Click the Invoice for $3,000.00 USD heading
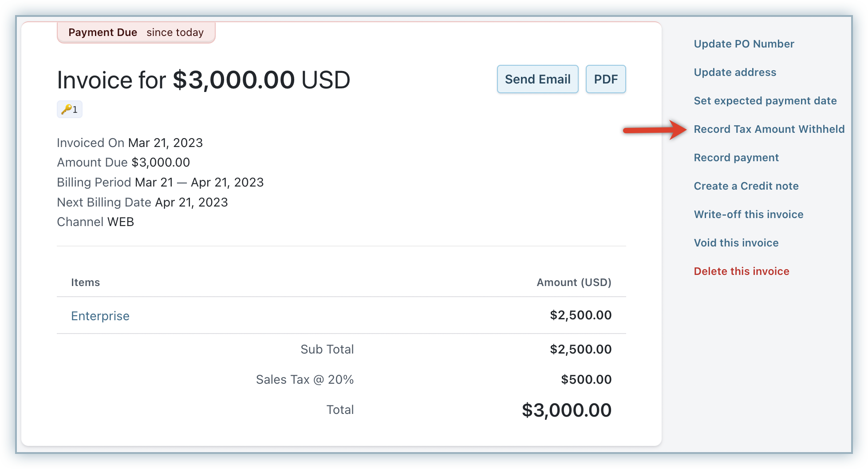 [204, 80]
